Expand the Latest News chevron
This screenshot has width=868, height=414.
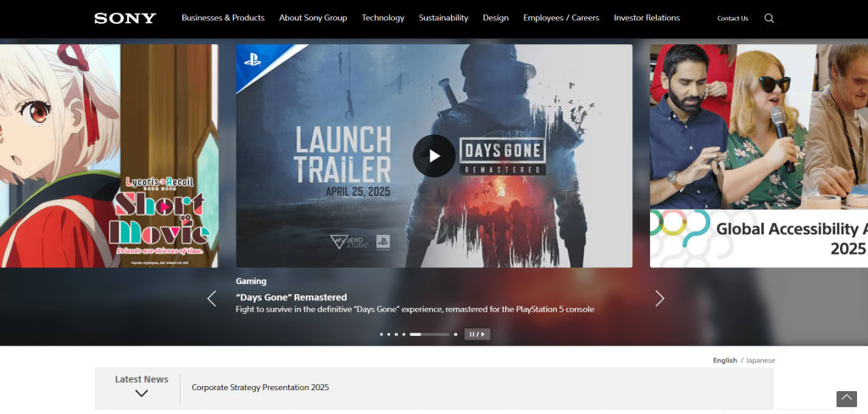pyautogui.click(x=142, y=394)
